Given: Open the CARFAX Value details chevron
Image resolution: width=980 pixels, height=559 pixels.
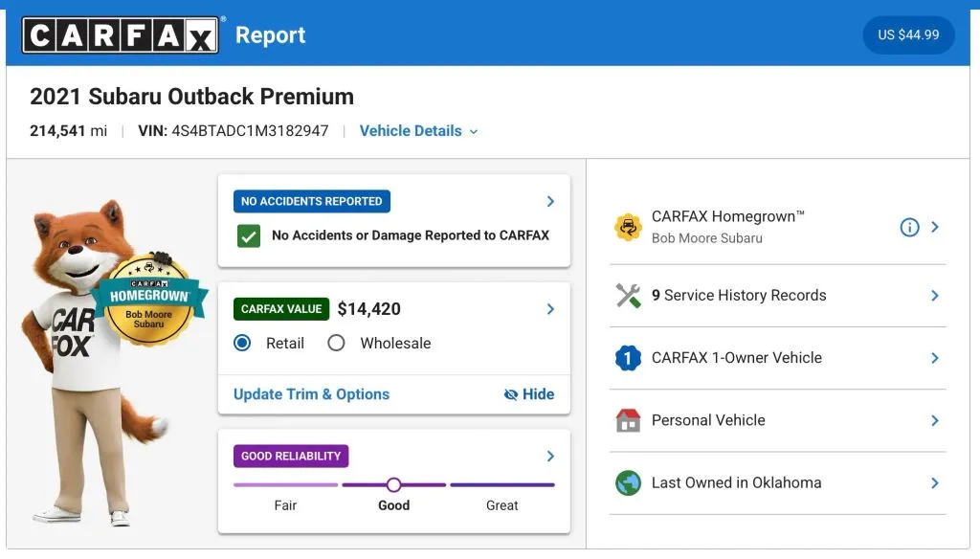Looking at the screenshot, I should click(x=550, y=309).
